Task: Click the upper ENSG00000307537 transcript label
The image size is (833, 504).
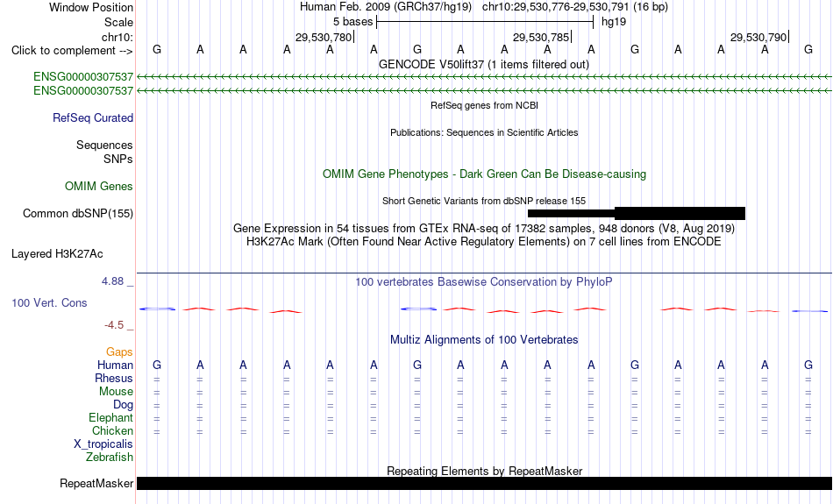Action: pyautogui.click(x=83, y=77)
